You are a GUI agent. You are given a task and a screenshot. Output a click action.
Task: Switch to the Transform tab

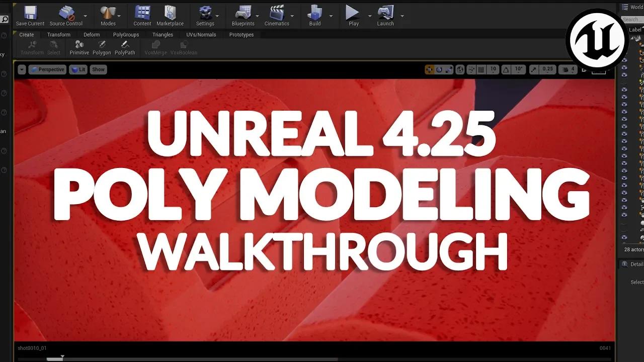click(x=59, y=35)
